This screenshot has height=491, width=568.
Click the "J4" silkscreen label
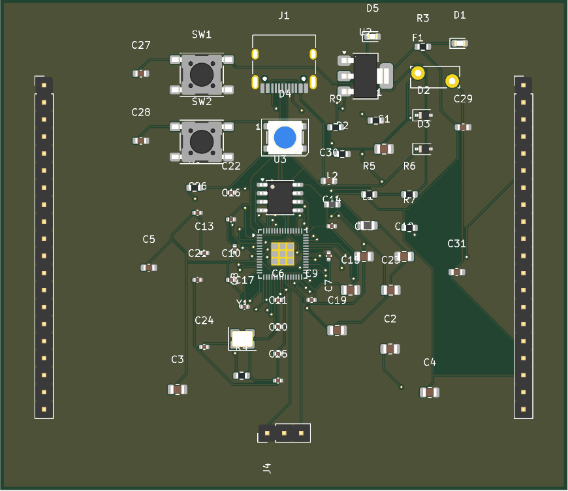[x=267, y=468]
